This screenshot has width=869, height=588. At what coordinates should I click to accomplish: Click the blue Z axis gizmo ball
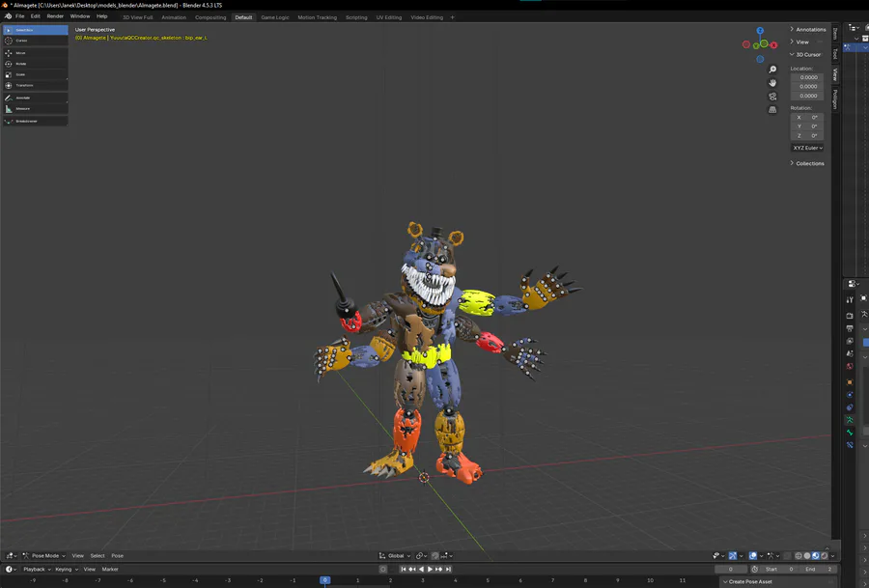(x=760, y=31)
